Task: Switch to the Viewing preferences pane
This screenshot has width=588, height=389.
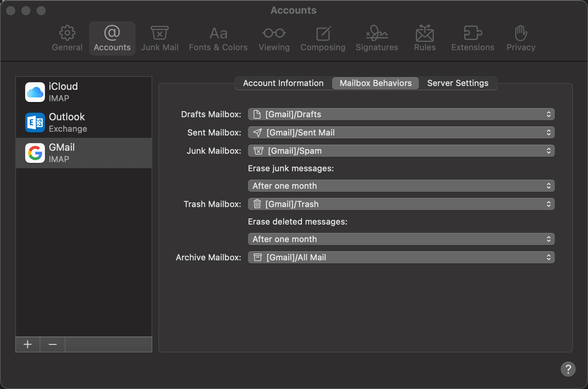Action: pyautogui.click(x=274, y=38)
